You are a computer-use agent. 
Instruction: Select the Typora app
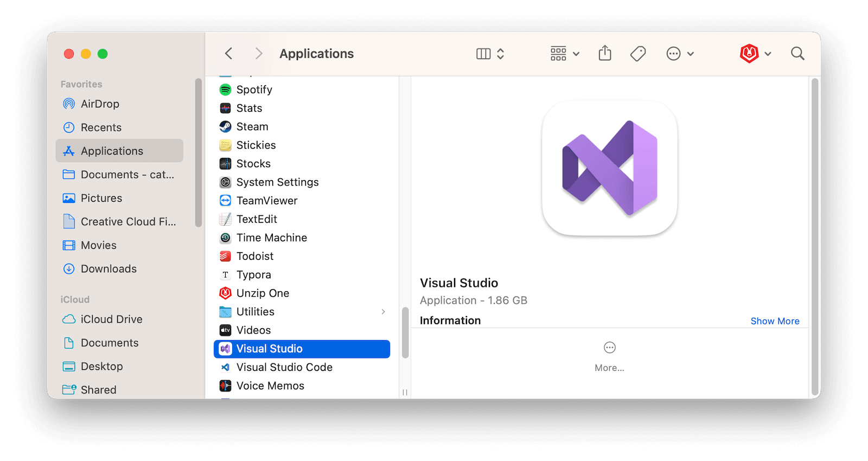point(302,274)
